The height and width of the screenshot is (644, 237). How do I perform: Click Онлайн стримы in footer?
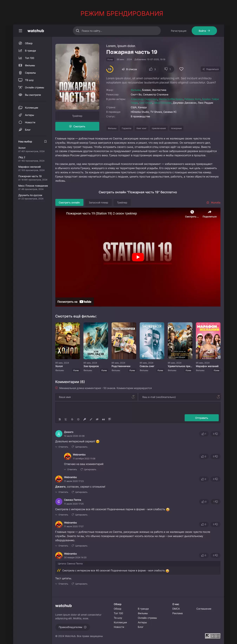pyautogui.click(x=147, y=618)
